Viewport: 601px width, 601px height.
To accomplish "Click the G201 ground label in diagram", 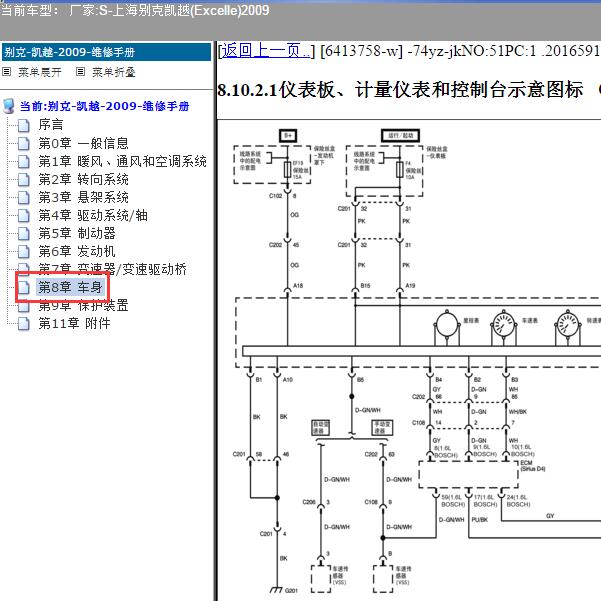I will click(x=291, y=591).
